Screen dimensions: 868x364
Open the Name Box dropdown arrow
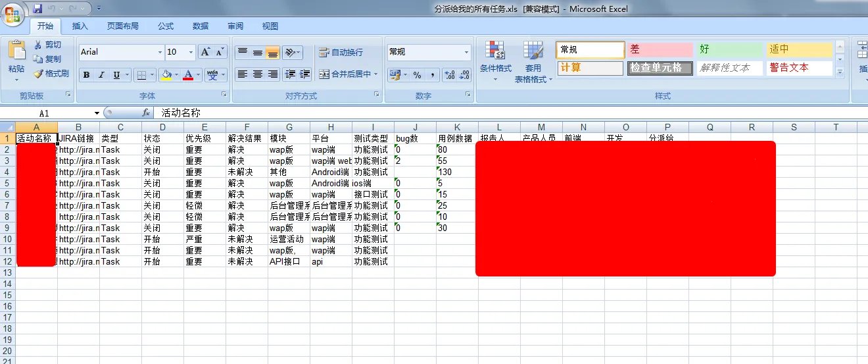[x=97, y=113]
